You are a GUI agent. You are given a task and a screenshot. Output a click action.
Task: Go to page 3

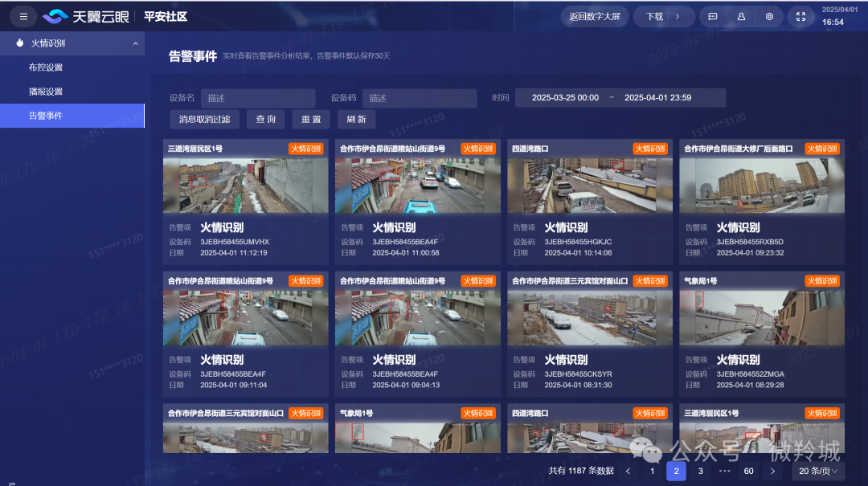(x=700, y=471)
